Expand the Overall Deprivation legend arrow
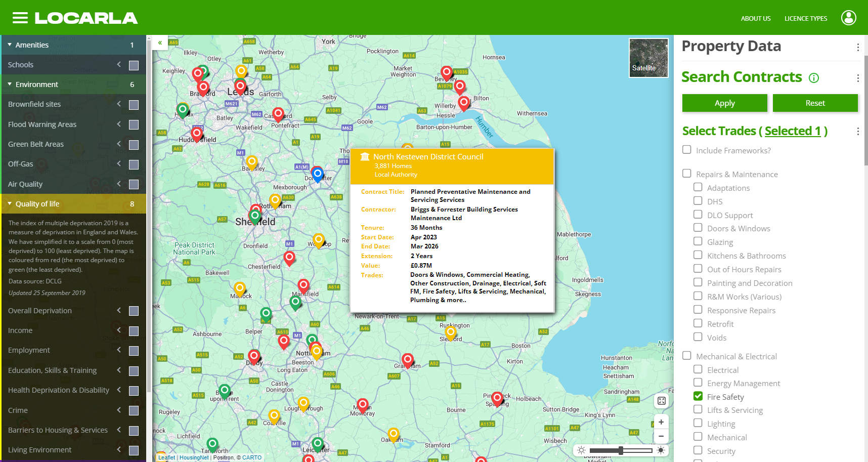The height and width of the screenshot is (462, 868). (x=119, y=310)
